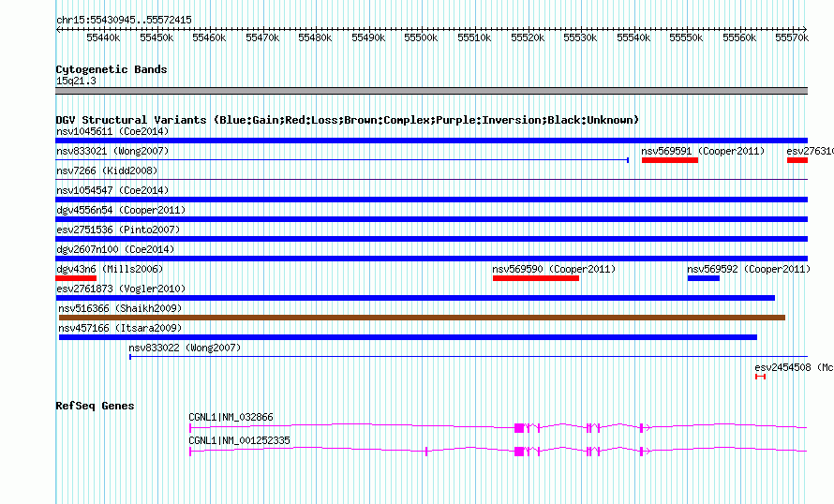Select the small red esv2454508 marker
834x504 pixels.
pos(761,377)
